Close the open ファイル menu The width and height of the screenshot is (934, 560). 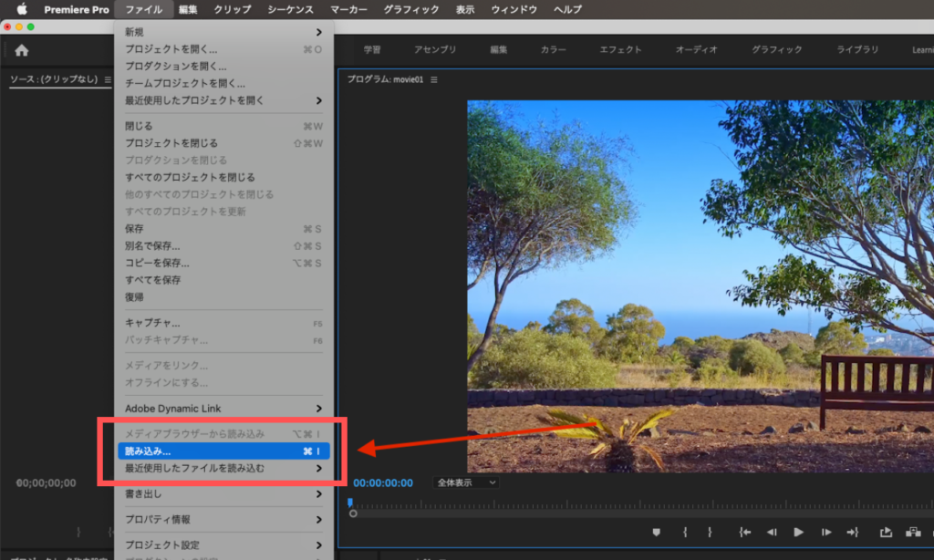[143, 9]
